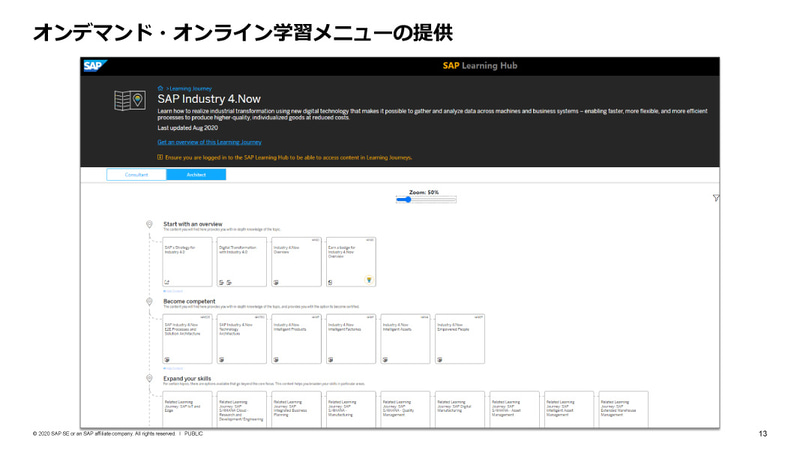This screenshot has height=450, width=800.
Task: Click the content-type icon on SAP's Strategy card
Action: click(x=167, y=282)
